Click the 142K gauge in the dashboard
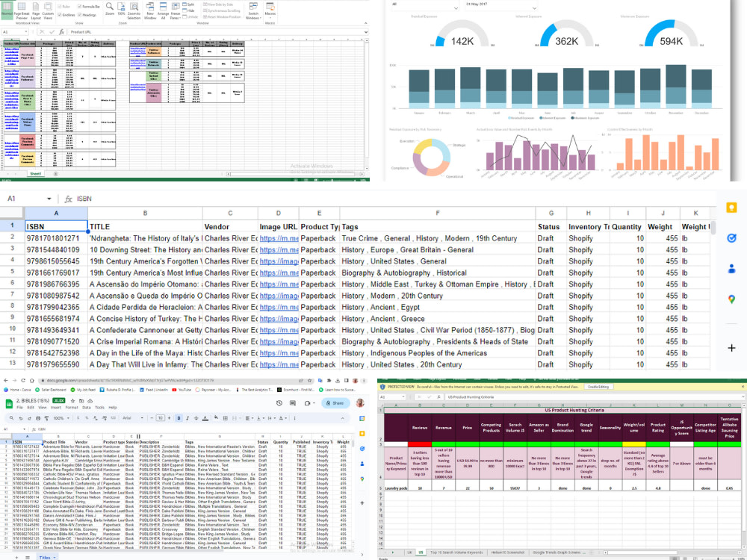The image size is (747, 560). click(x=462, y=34)
